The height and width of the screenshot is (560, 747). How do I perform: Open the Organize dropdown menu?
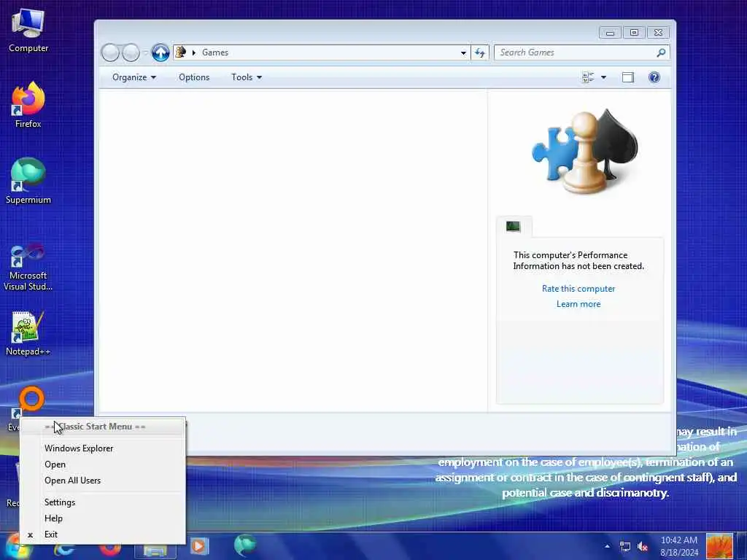[134, 77]
